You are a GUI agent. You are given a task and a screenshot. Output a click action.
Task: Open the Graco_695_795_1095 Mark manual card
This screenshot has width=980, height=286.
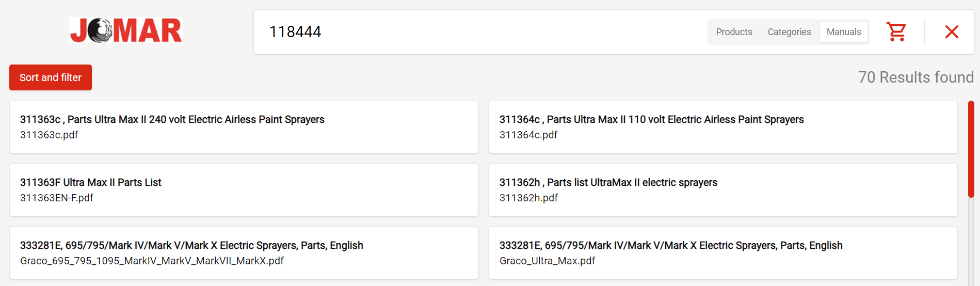tap(244, 253)
